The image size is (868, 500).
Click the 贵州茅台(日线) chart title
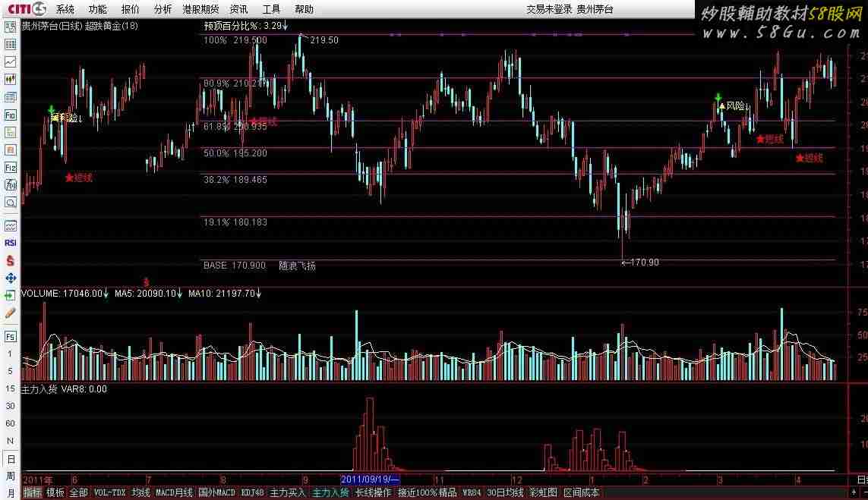52,26
